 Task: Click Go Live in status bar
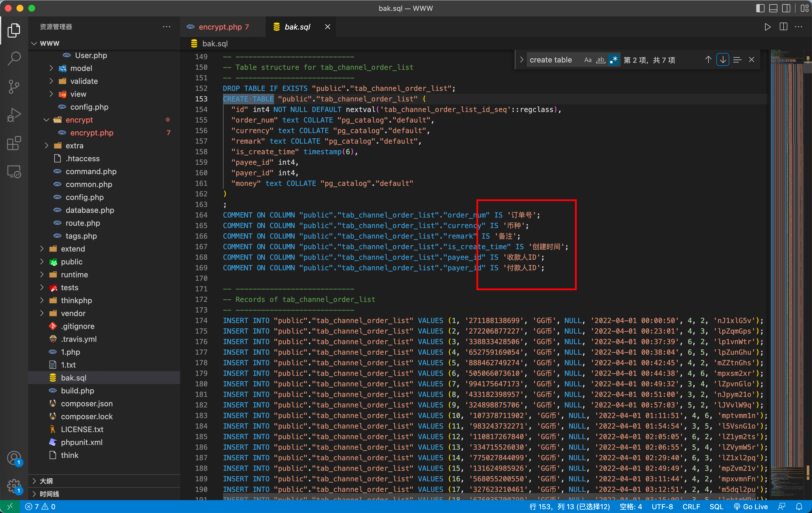(x=751, y=507)
